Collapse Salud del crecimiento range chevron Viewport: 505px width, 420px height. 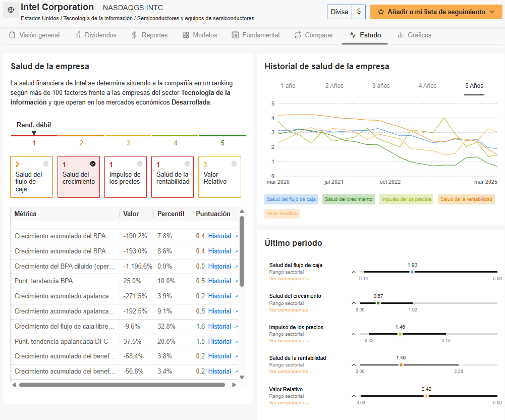pyautogui.click(x=354, y=303)
